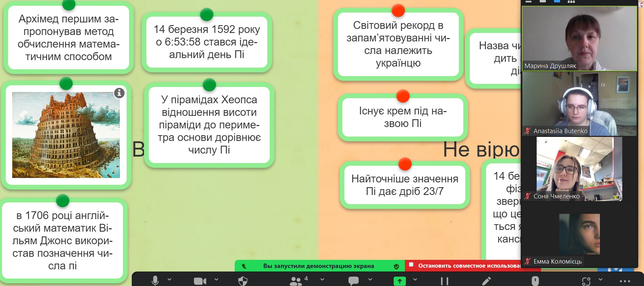Select the blue active speaker view
644x286 pixels.
point(557,1)
